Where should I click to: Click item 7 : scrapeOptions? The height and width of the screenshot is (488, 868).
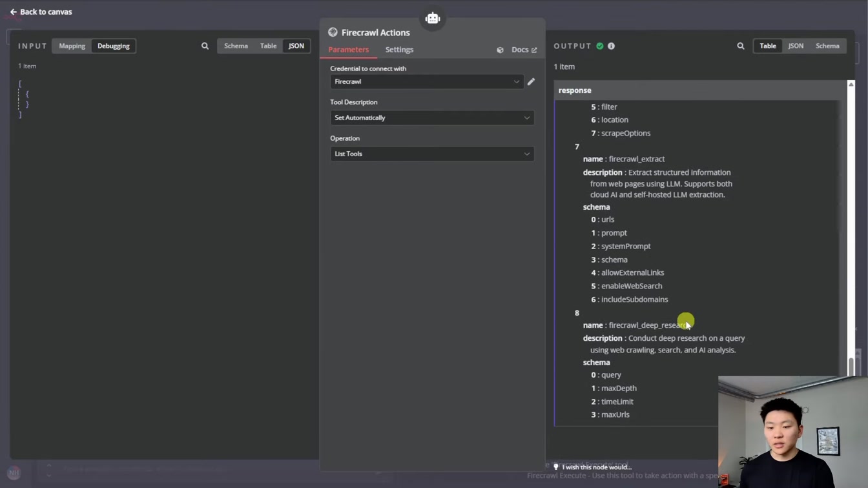point(621,133)
